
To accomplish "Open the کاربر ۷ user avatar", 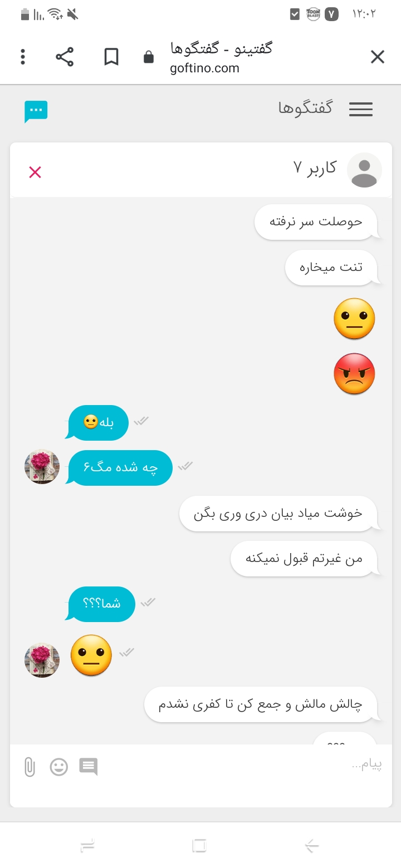I will 364,170.
